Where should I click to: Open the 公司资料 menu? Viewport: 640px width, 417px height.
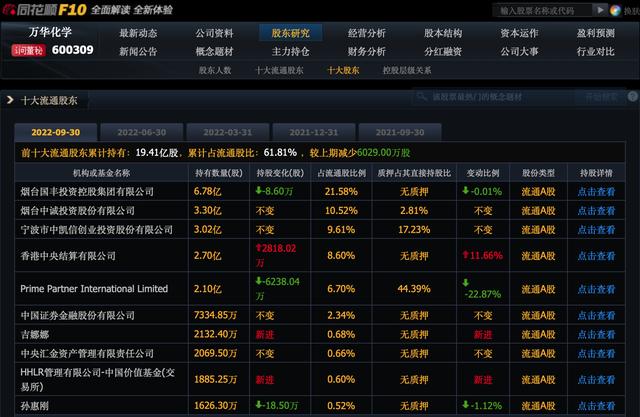click(x=214, y=33)
